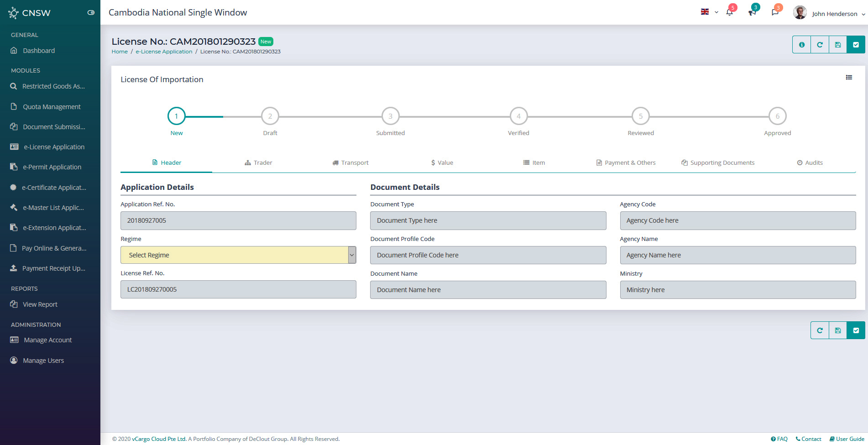Toggle the sidebar collapse switch next to CNSW
Image resolution: width=868 pixels, height=445 pixels.
[91, 13]
